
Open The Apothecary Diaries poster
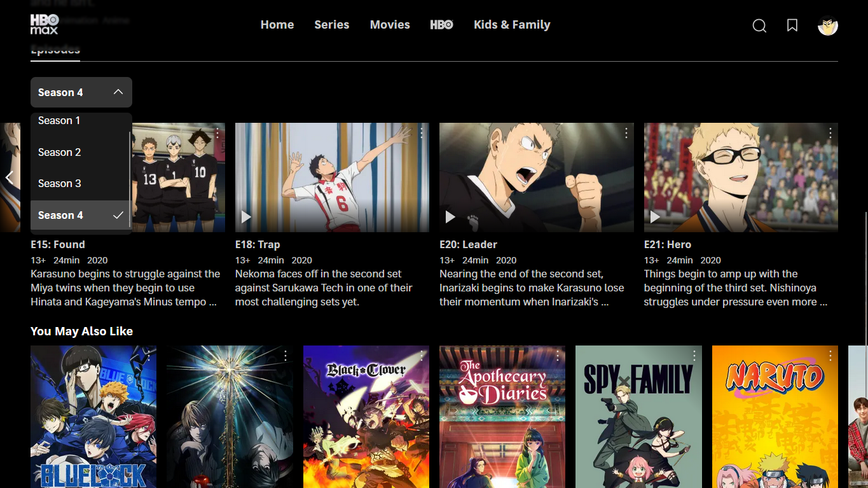pos(502,417)
